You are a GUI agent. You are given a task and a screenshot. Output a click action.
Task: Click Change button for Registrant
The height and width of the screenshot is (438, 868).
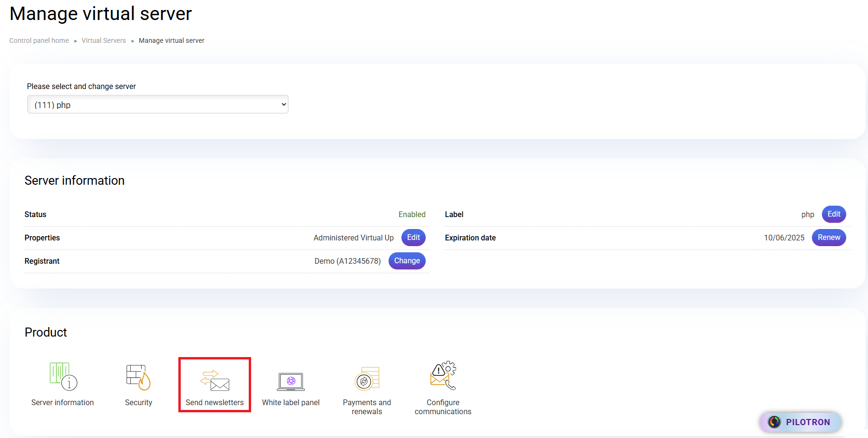(x=407, y=261)
